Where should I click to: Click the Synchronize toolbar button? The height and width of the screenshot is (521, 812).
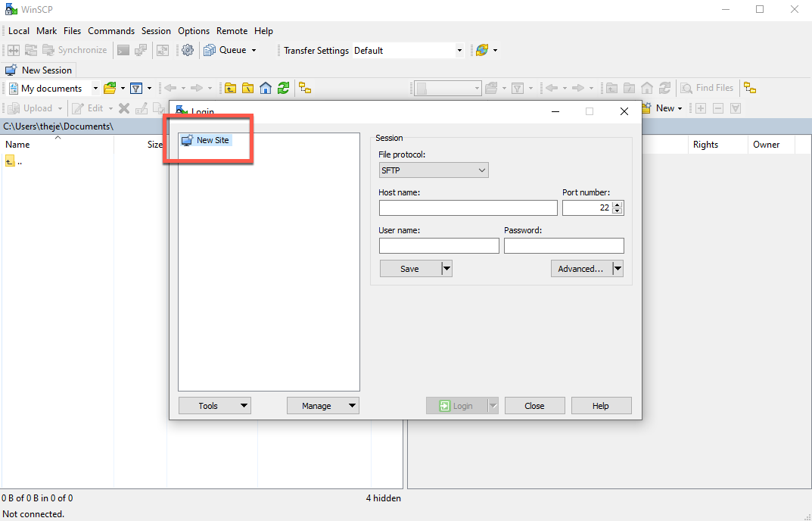[x=75, y=50]
